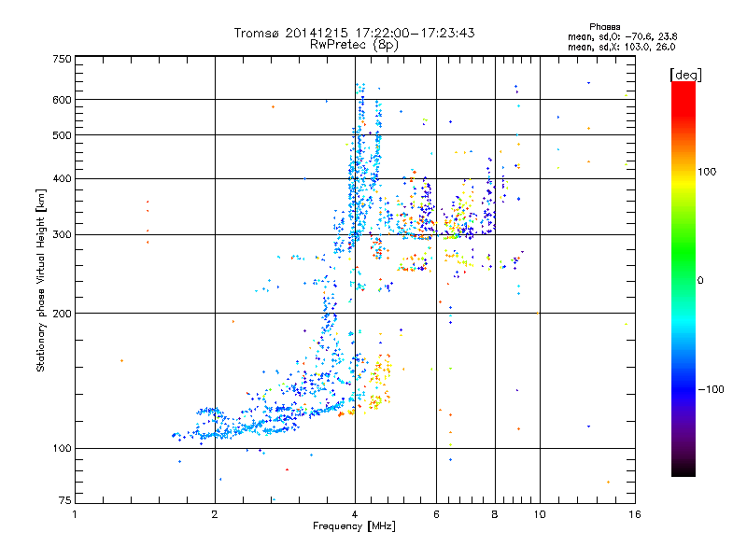
Task: Click the 'mean, sd,O: -70.6, 23.8' line
Action: (x=622, y=36)
